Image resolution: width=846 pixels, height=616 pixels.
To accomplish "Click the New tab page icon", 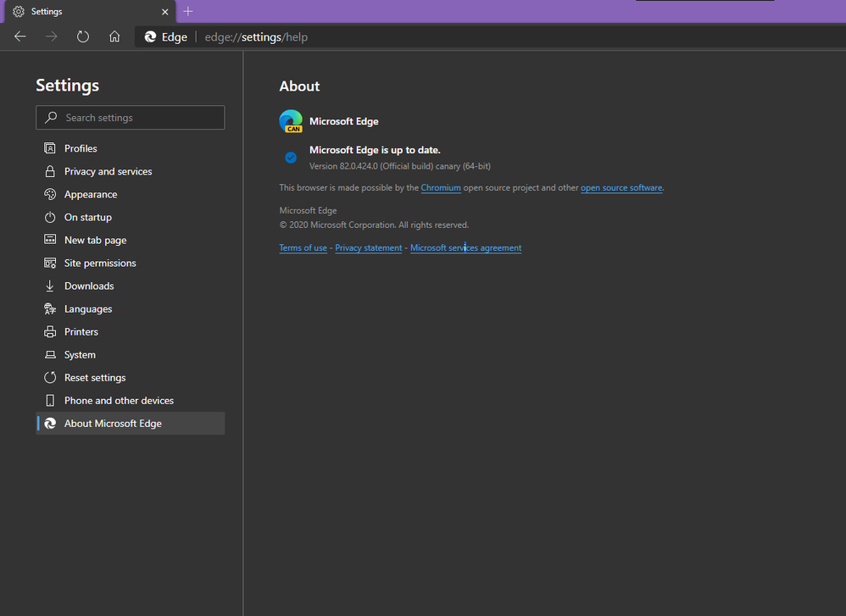I will coord(50,240).
